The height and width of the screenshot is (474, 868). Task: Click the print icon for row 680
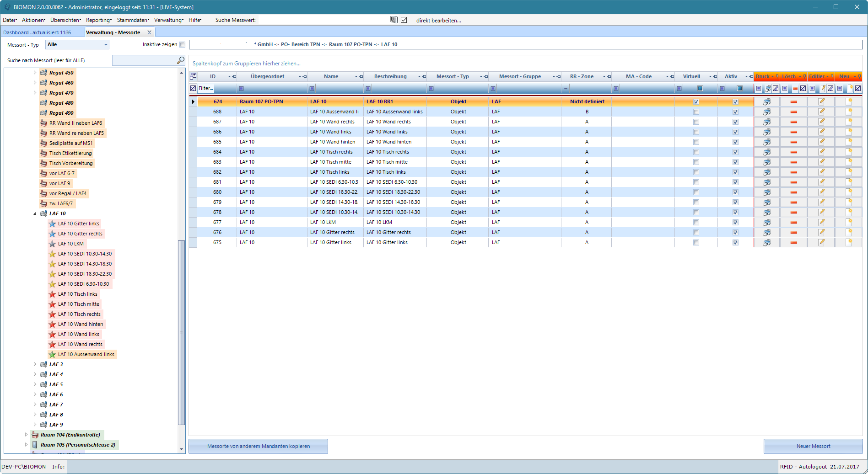(767, 192)
